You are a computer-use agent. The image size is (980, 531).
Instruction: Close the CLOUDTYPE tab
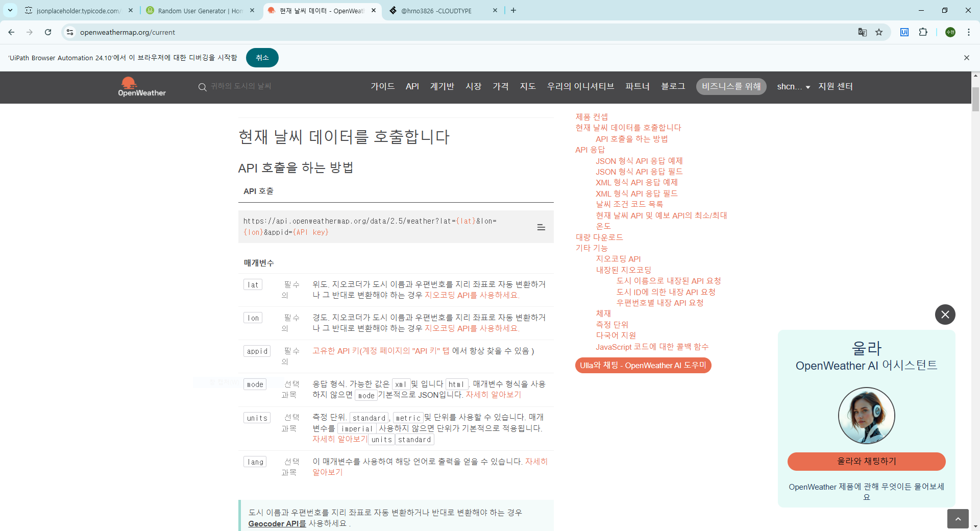pos(495,10)
